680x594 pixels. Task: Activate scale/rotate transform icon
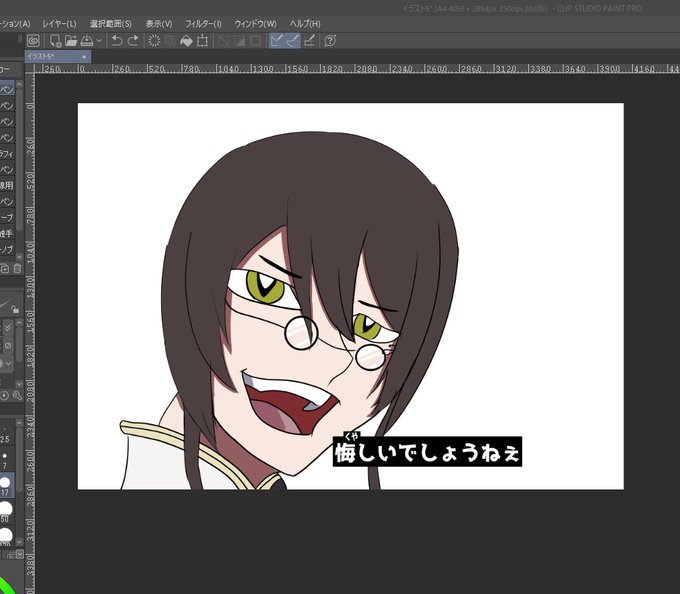(x=202, y=41)
